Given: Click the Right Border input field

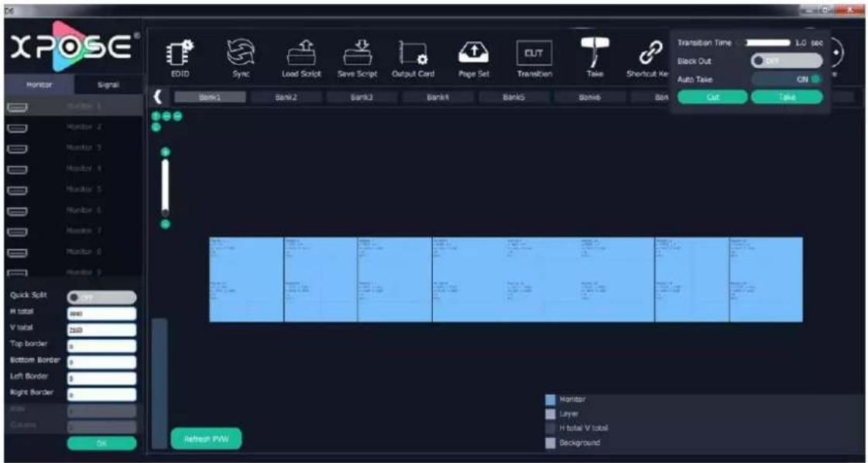Looking at the screenshot, I should click(101, 395).
